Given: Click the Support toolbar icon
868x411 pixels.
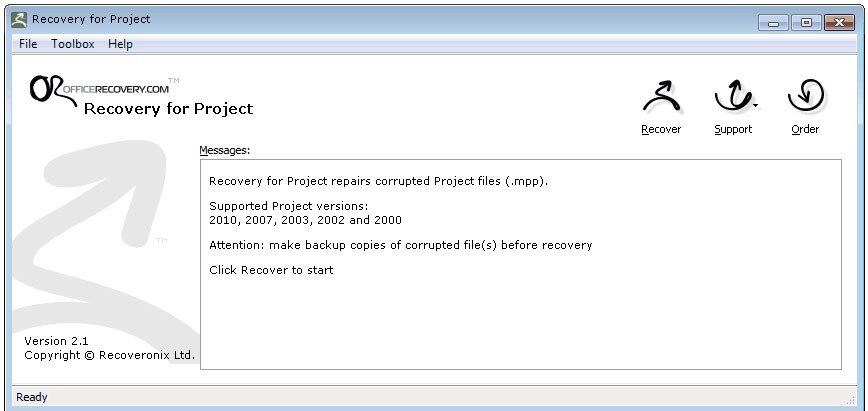Looking at the screenshot, I should point(731,97).
